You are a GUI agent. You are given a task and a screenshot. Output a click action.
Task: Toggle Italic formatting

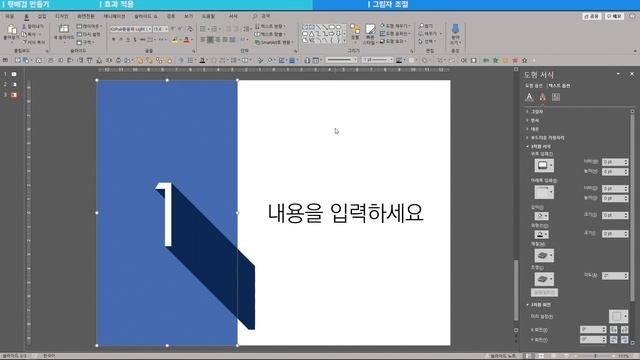[120, 40]
